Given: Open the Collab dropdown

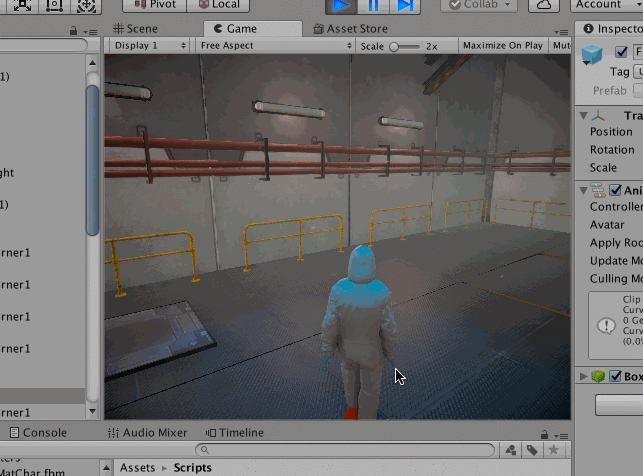Looking at the screenshot, I should coord(479,5).
